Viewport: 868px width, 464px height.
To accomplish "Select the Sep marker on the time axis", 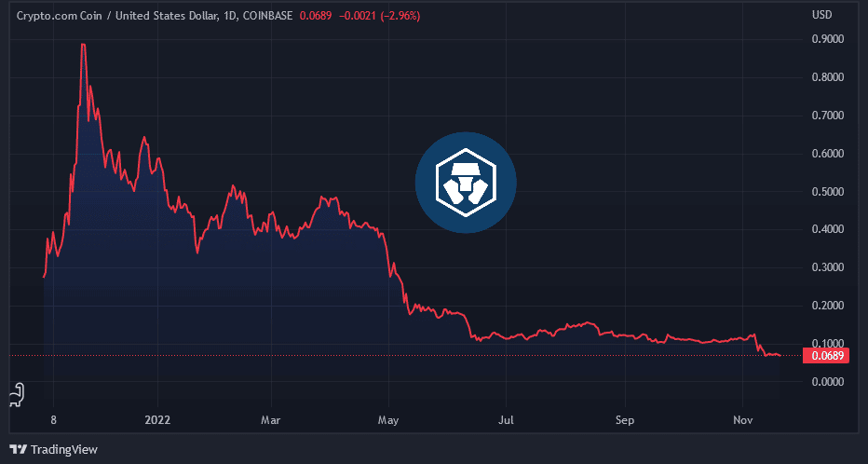I will [x=625, y=420].
